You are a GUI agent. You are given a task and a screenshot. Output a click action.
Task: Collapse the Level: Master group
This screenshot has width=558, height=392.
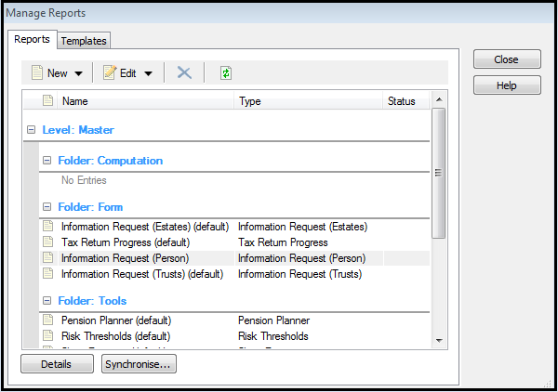tap(32, 130)
